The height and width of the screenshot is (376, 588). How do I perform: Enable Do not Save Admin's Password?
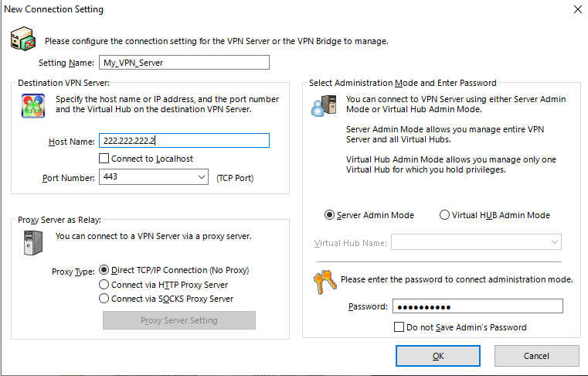tap(399, 326)
